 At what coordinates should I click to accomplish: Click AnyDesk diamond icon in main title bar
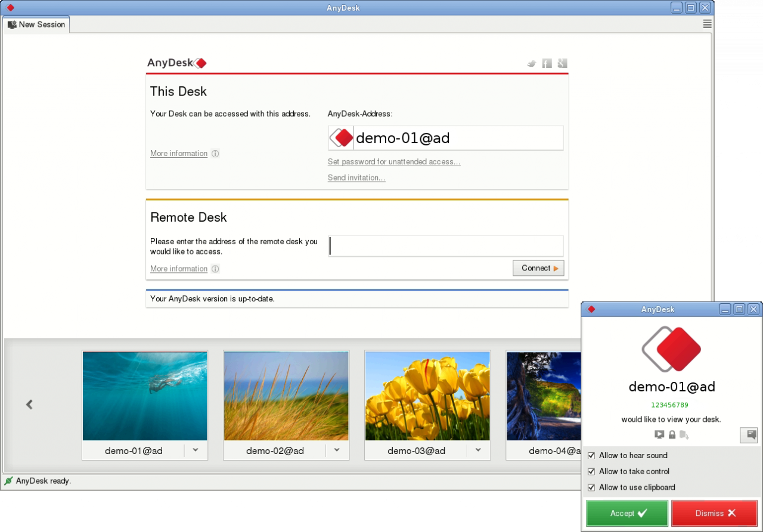click(10, 8)
